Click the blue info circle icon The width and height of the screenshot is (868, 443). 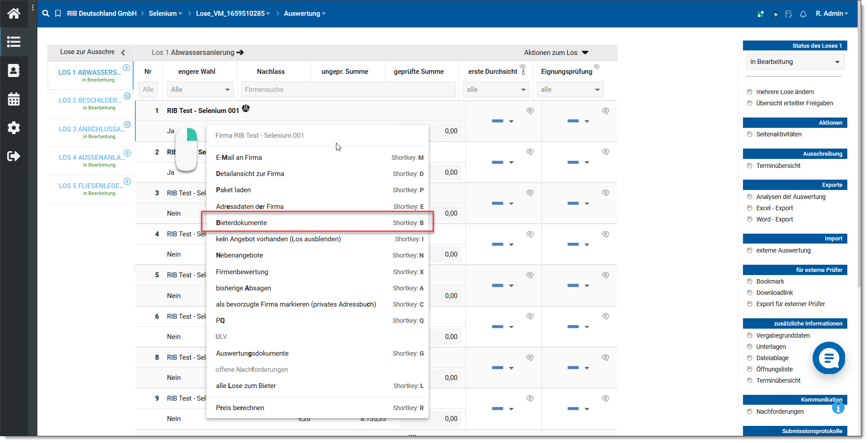[838, 407]
